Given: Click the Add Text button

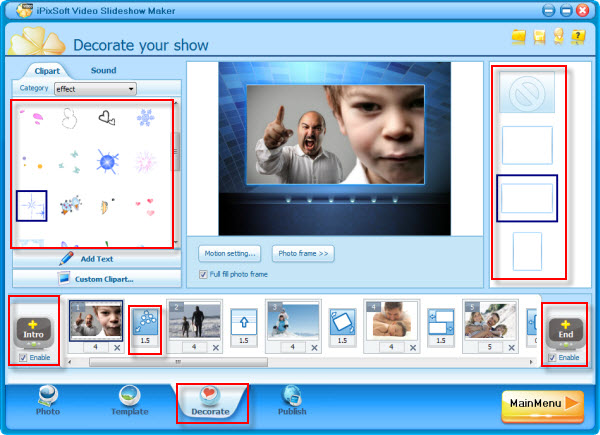Looking at the screenshot, I should [97, 259].
